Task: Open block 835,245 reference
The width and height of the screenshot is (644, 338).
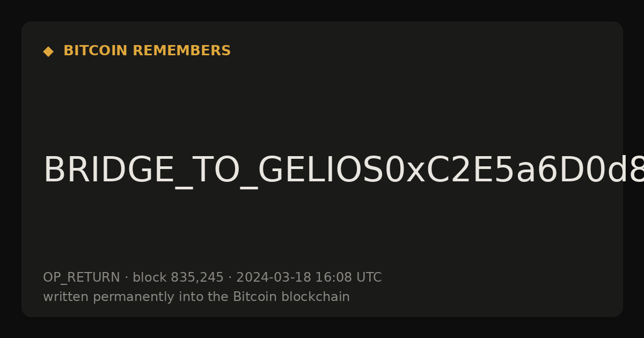Action: [178, 278]
